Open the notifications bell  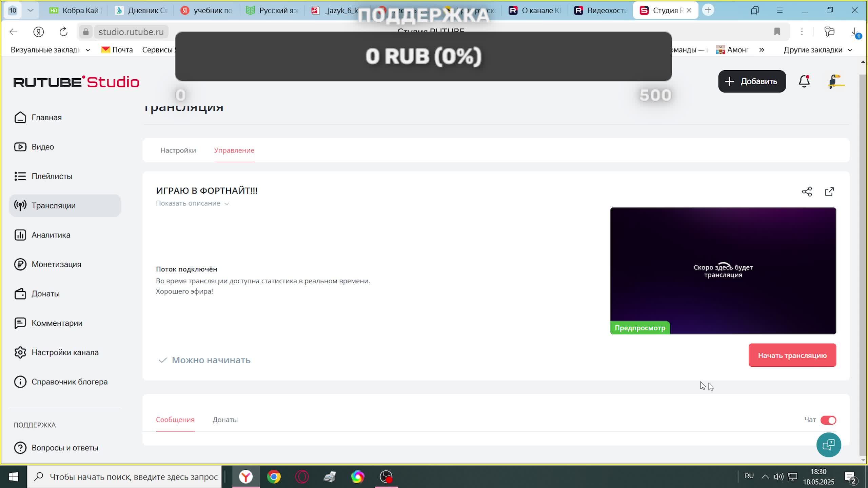(x=804, y=82)
